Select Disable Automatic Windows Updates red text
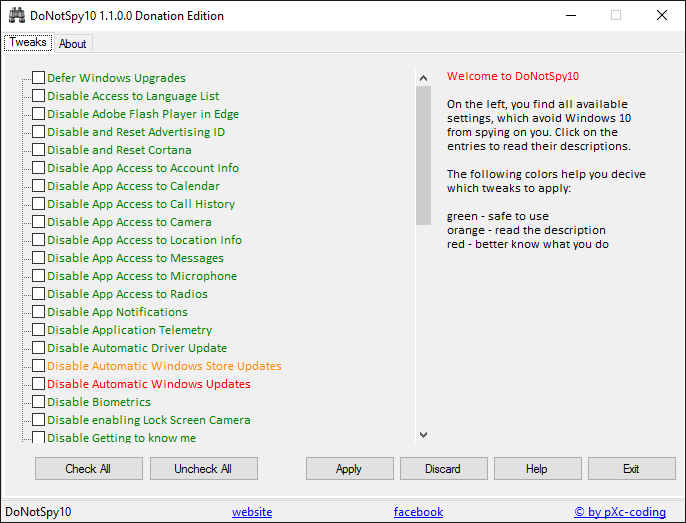The image size is (686, 523). (149, 384)
